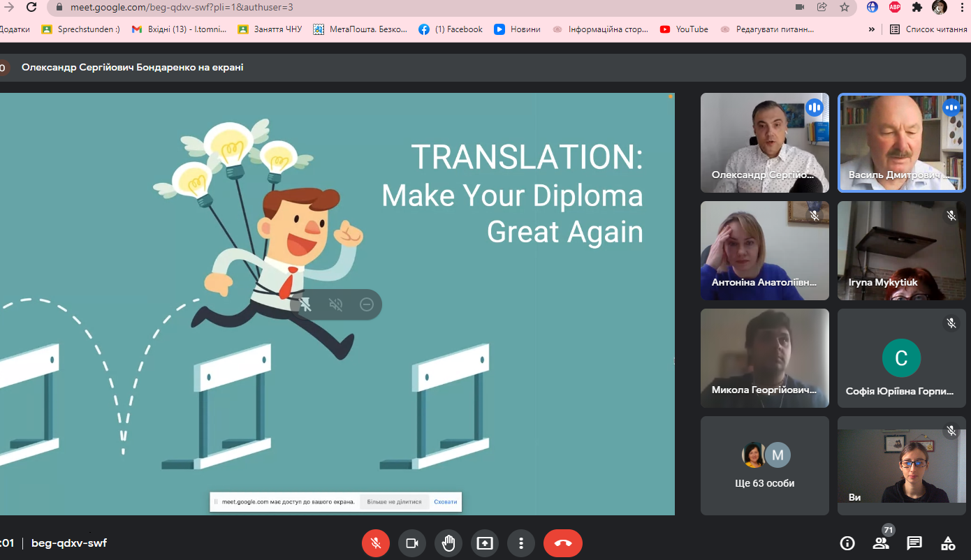Image resolution: width=971 pixels, height=560 pixels.
Task: Select Микола Георгійович's video tile
Action: click(x=765, y=358)
